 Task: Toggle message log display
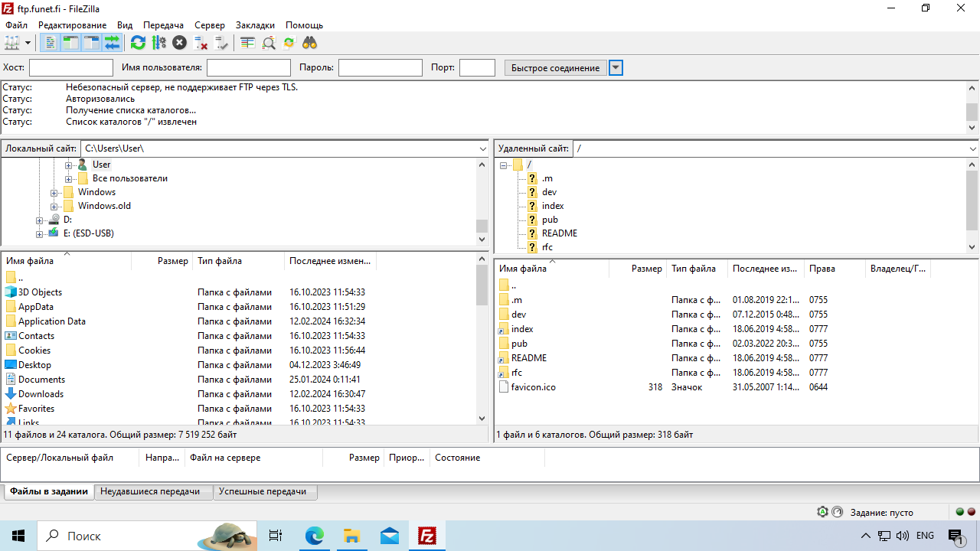pyautogui.click(x=50, y=43)
